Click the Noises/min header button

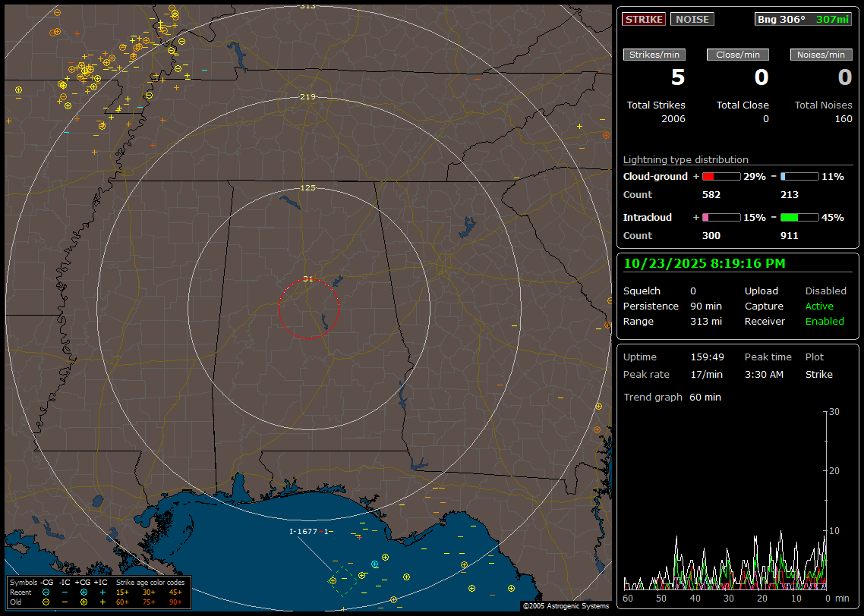821,55
